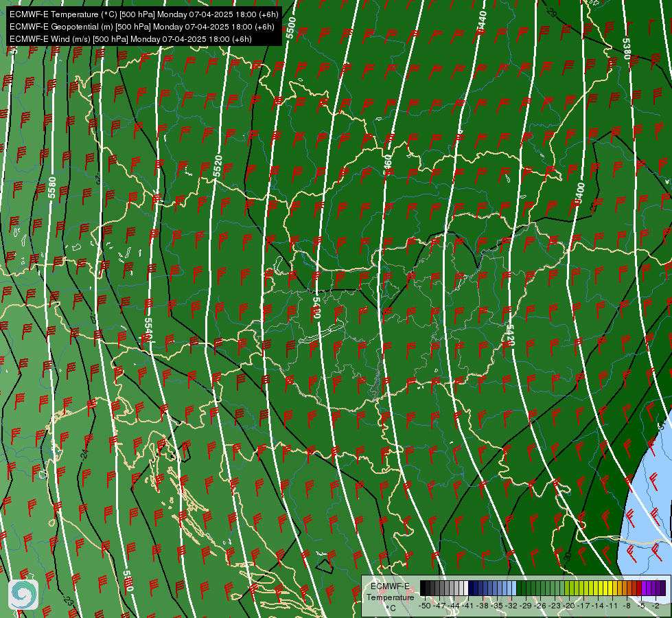Select the ECMWF-E Temperature title line
This screenshot has height=618, width=672.
[x=144, y=14]
